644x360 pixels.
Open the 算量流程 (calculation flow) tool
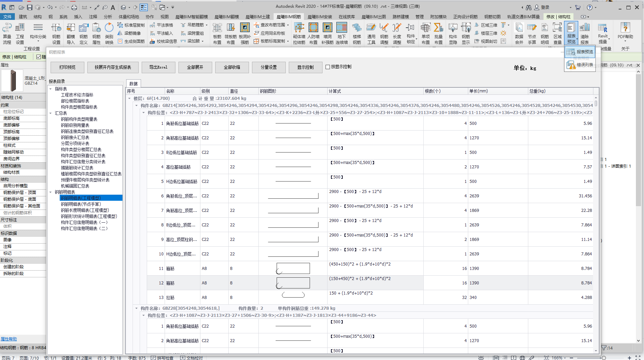[x=7, y=33]
